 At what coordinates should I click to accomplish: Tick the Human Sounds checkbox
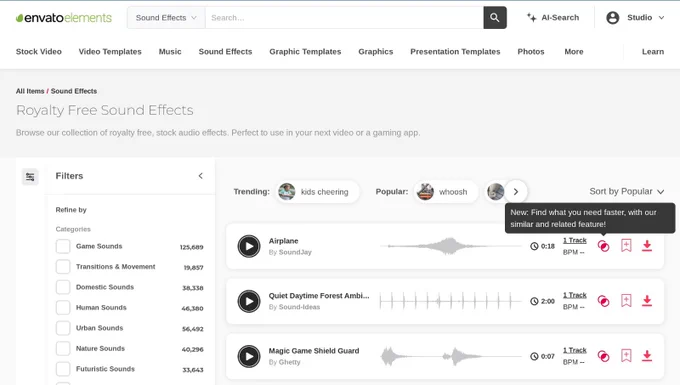click(x=63, y=307)
